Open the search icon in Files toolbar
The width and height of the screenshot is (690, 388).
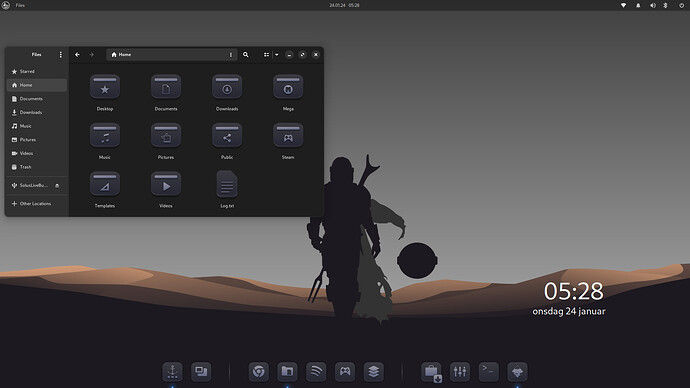pos(246,55)
